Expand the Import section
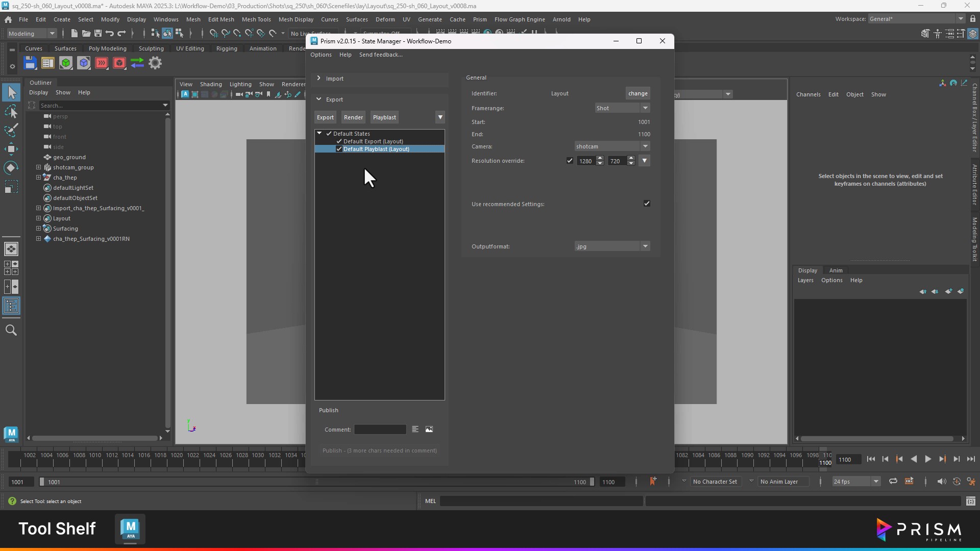Image resolution: width=980 pixels, height=551 pixels. (334, 79)
